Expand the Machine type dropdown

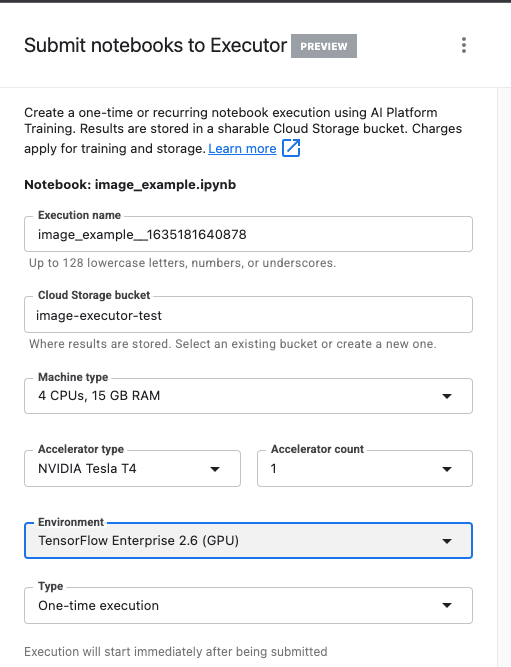(x=248, y=396)
